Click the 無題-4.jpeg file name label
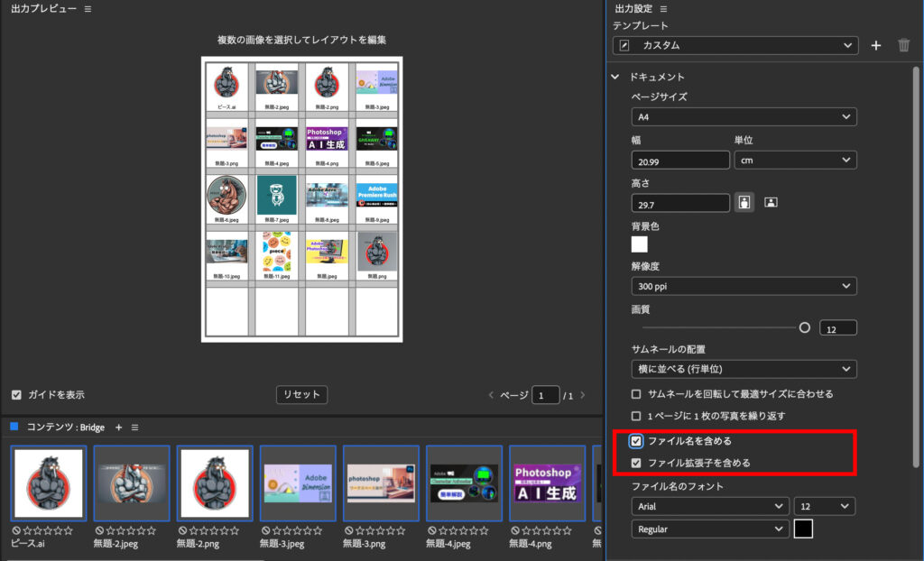Image resolution: width=924 pixels, height=561 pixels. pyautogui.click(x=448, y=543)
